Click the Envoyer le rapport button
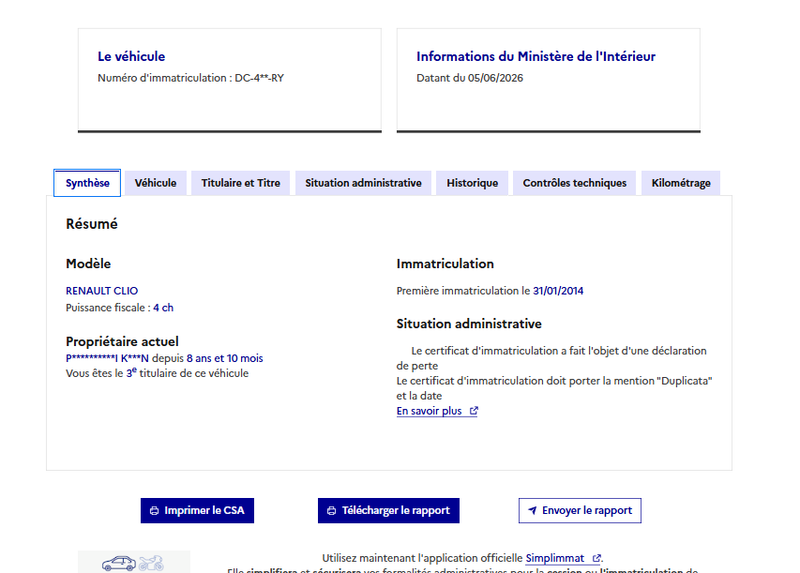Image resolution: width=800 pixels, height=573 pixels. click(x=580, y=510)
